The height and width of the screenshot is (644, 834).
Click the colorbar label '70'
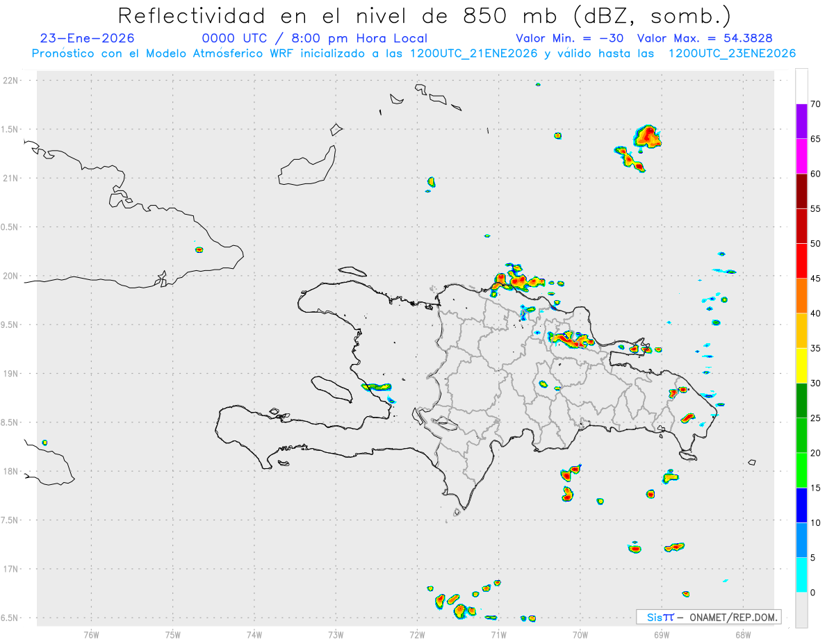[x=815, y=104]
